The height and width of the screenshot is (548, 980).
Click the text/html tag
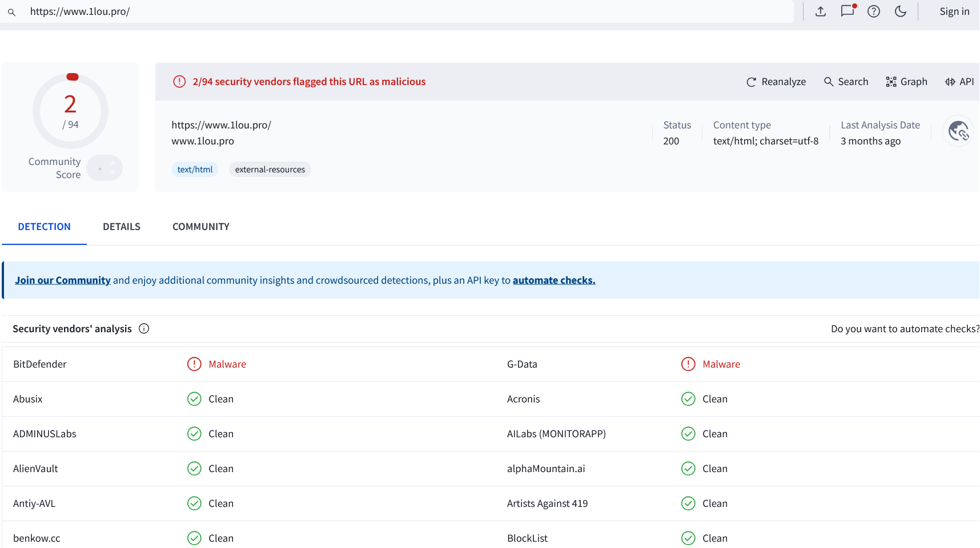click(195, 170)
